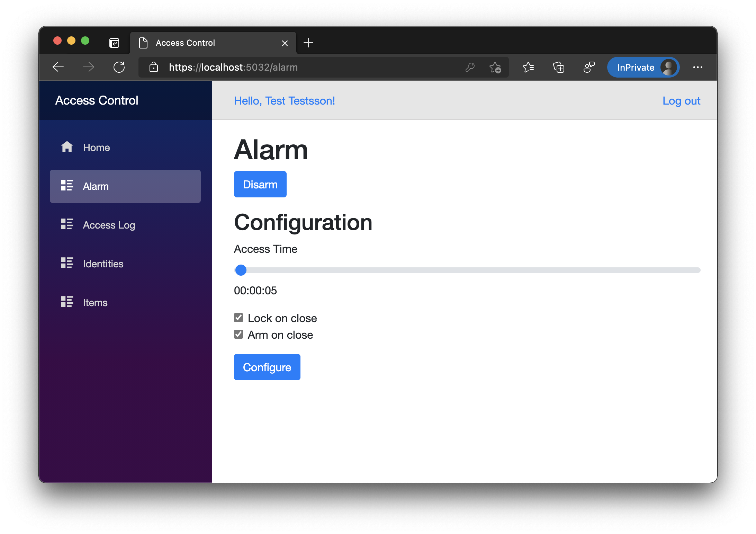
Task: Open the tab actions menu icon
Action: click(x=114, y=43)
